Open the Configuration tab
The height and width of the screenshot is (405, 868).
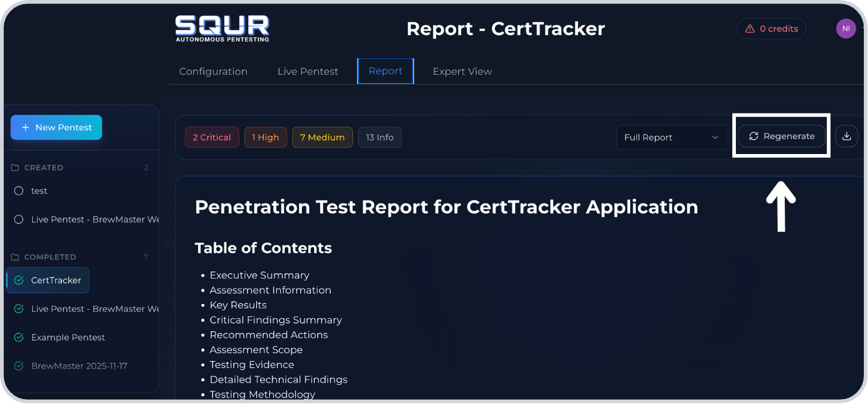tap(213, 71)
